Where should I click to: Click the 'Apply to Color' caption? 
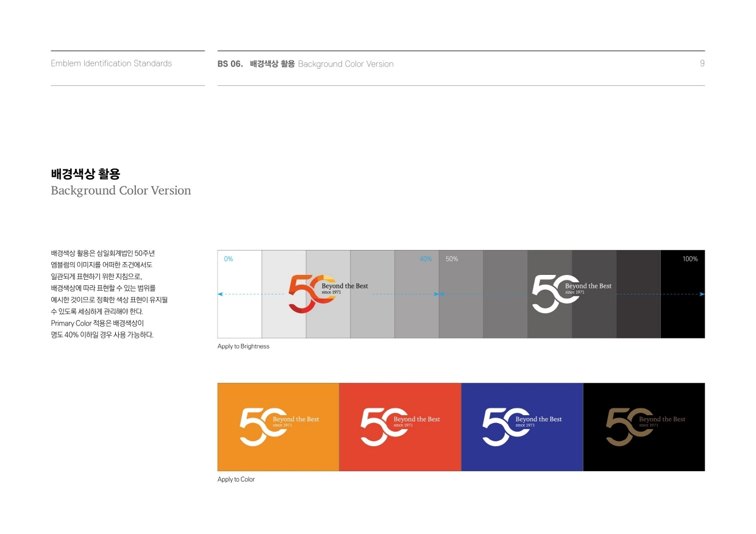[236, 480]
